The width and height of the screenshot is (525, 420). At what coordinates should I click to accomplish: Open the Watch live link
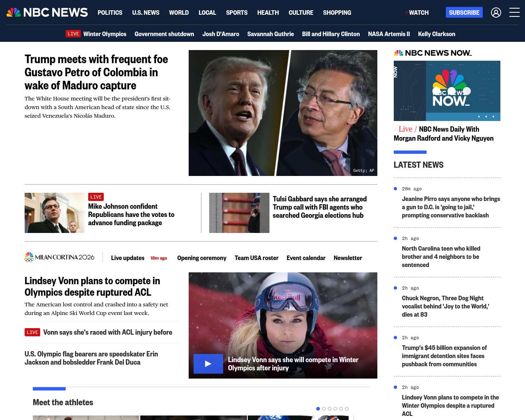(x=417, y=13)
